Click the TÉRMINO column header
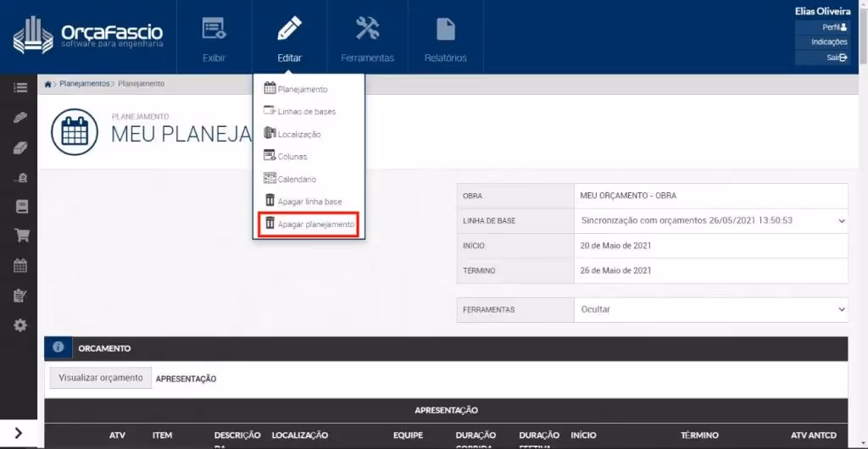This screenshot has width=868, height=449. [699, 435]
